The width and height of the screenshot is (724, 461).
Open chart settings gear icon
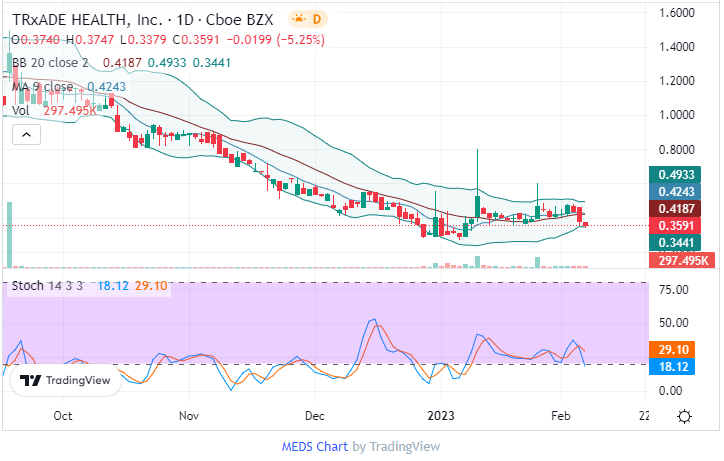684,416
